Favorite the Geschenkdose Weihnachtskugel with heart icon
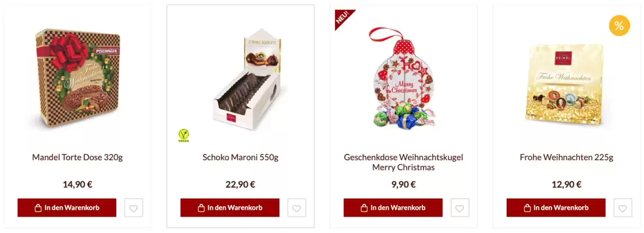644x233 pixels. pos(460,208)
